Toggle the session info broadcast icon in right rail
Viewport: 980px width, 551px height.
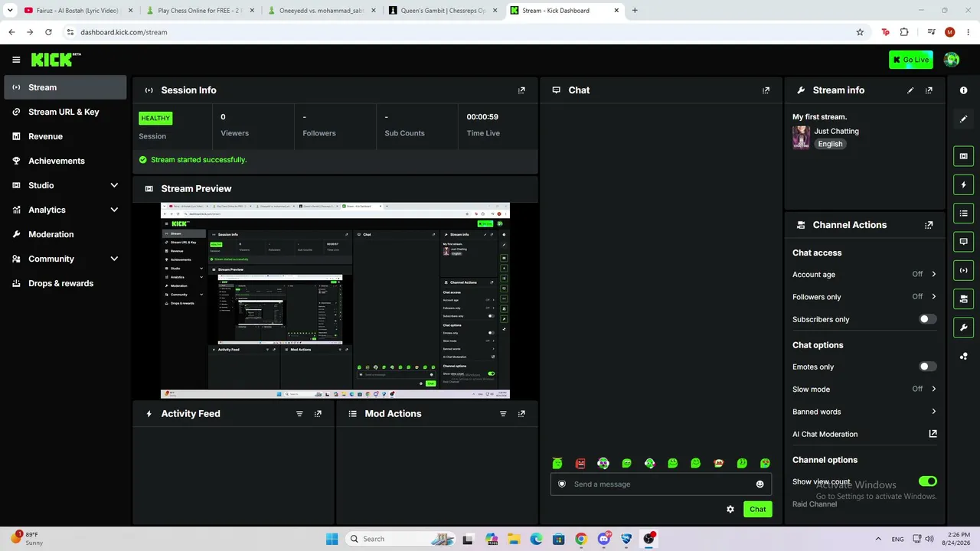pos(964,270)
